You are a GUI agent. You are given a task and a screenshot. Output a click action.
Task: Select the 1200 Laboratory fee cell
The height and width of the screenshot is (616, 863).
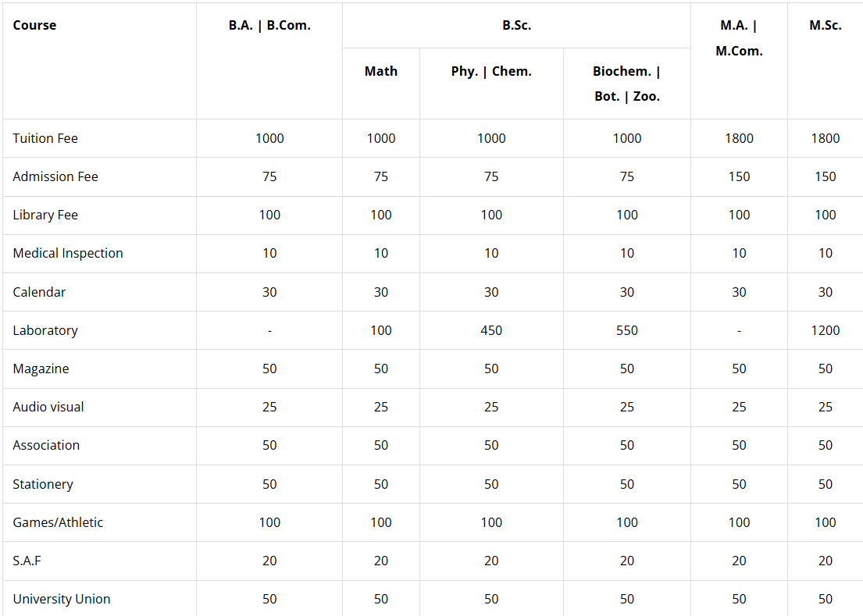pyautogui.click(x=826, y=330)
